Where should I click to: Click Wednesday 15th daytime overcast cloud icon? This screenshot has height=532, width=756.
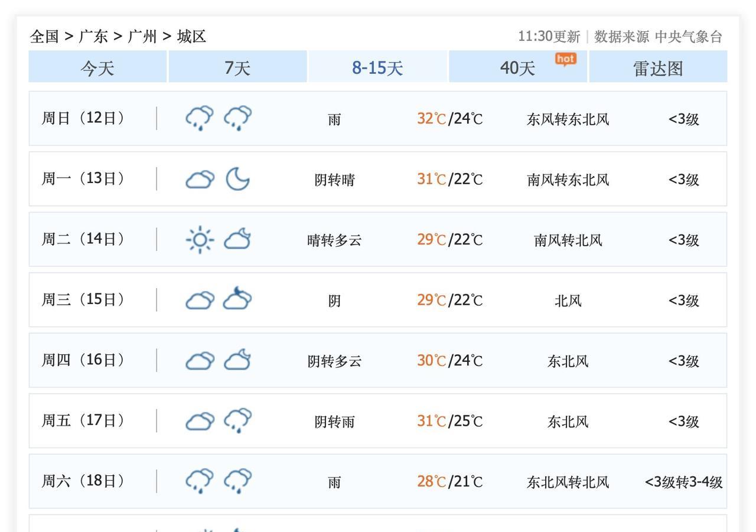(200, 300)
